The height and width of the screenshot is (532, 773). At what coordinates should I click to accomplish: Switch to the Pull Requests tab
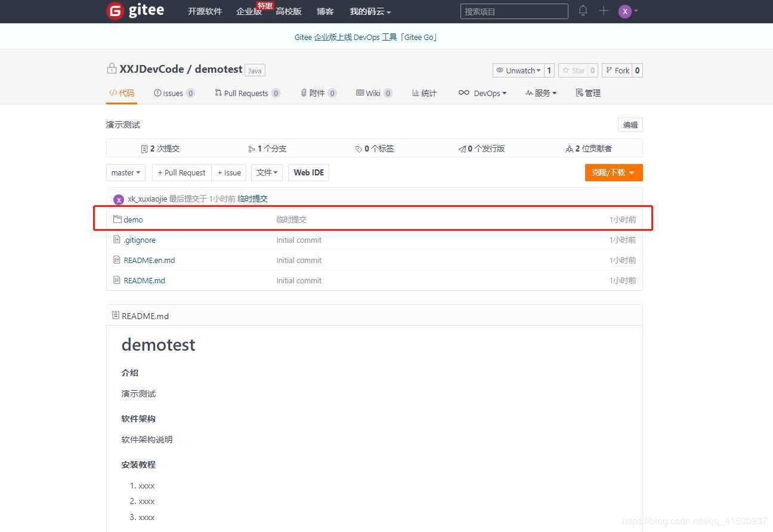248,93
